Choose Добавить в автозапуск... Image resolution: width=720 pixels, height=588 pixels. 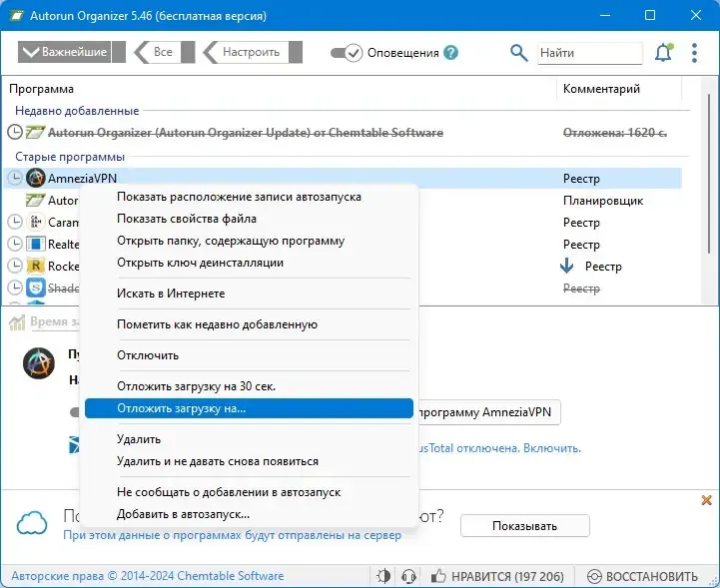[x=249, y=514]
